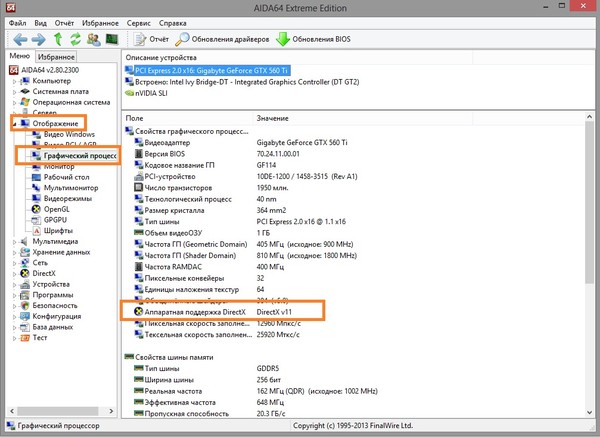Collapse the Отображение tree node
The height and width of the screenshot is (437, 600).
15,124
